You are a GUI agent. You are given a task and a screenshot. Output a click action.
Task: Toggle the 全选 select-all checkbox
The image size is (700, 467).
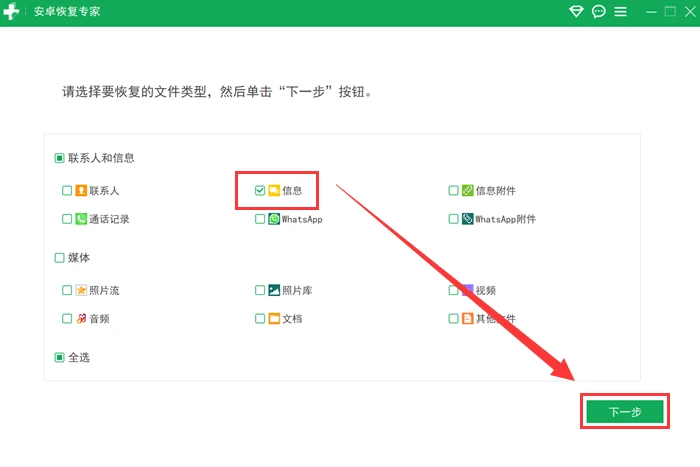(x=60, y=357)
